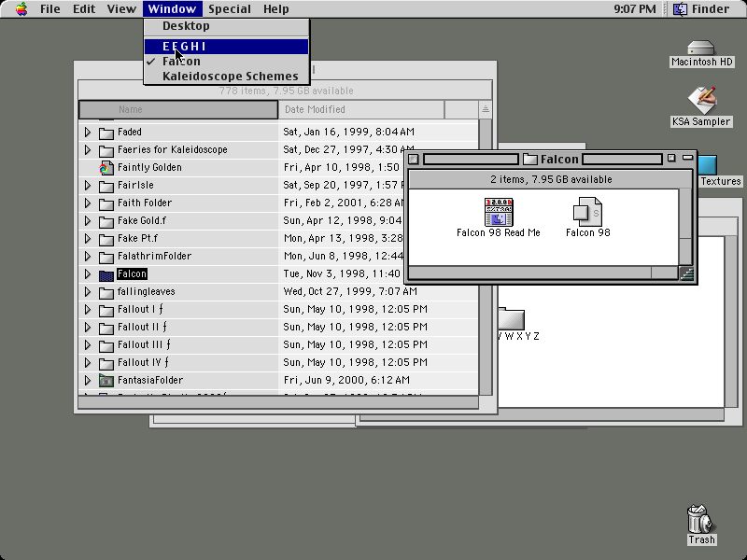Expand the FairIsle folder disclosure triangle
The height and width of the screenshot is (560, 747).
[x=88, y=185]
